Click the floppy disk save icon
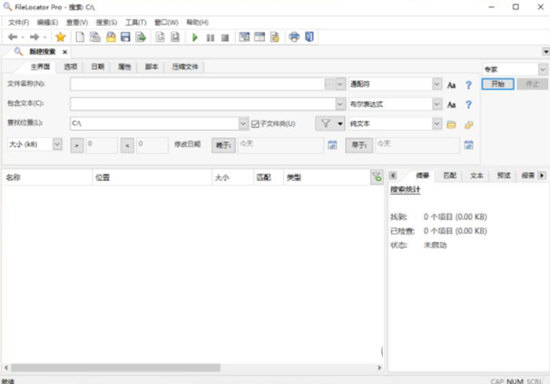The width and height of the screenshot is (550, 384). [x=126, y=37]
